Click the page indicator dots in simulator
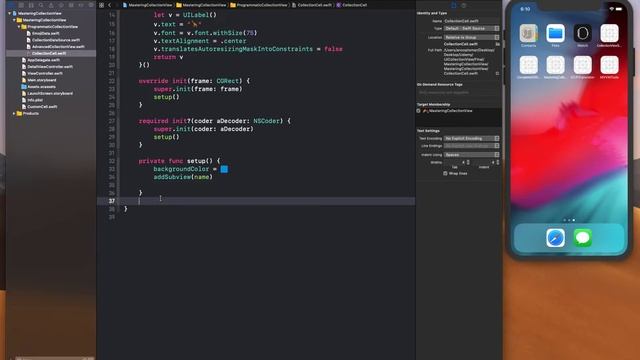Image resolution: width=640 pixels, height=360 pixels. point(569,220)
